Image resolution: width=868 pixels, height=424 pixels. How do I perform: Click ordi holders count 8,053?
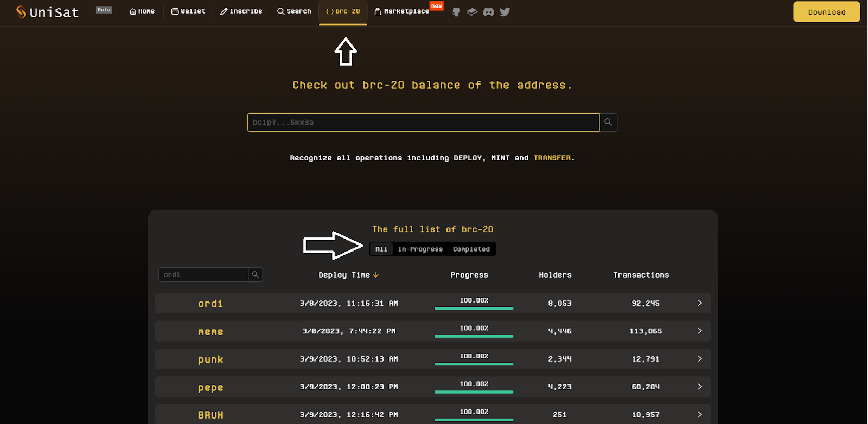click(x=560, y=303)
